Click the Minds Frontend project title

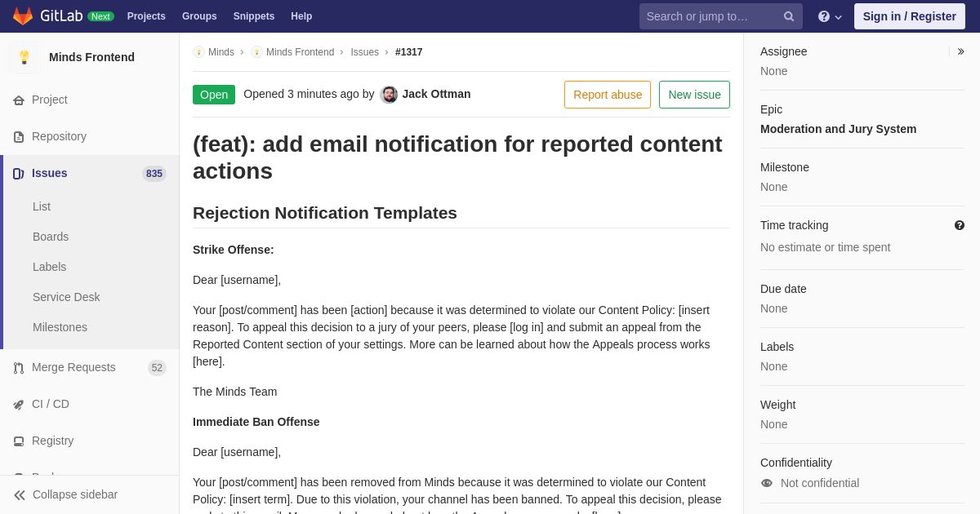point(91,57)
